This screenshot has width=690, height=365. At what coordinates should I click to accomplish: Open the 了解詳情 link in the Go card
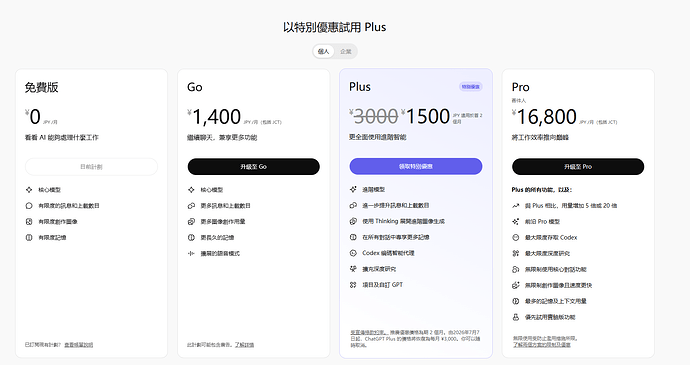click(244, 345)
